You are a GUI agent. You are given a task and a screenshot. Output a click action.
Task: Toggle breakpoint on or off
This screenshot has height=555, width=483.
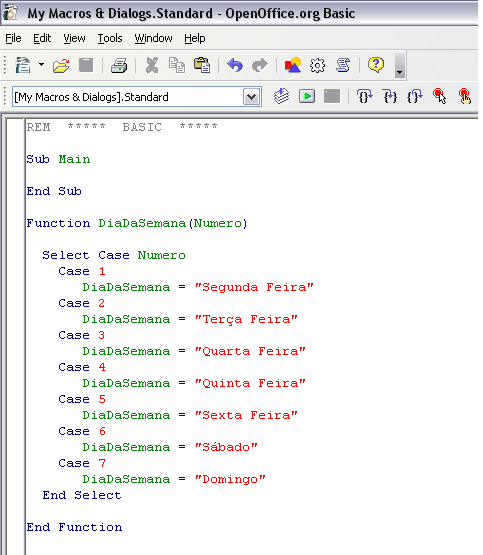pyautogui.click(x=439, y=96)
